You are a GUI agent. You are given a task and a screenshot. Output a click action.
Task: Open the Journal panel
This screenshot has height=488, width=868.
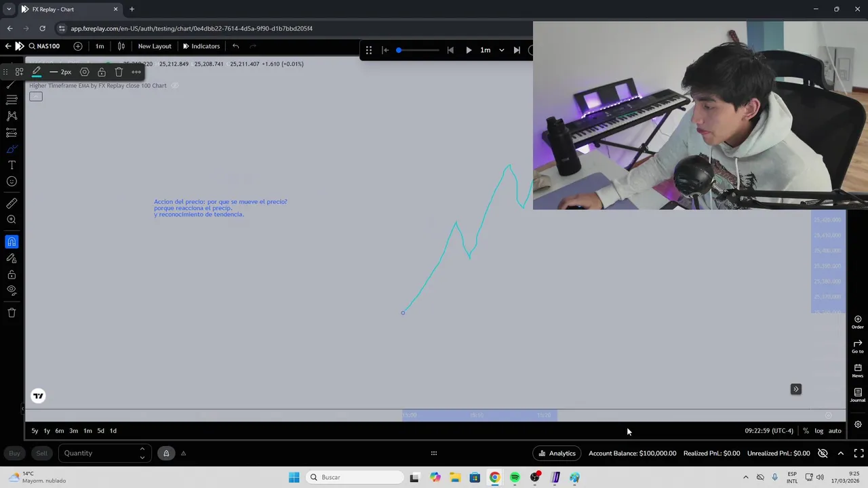858,395
